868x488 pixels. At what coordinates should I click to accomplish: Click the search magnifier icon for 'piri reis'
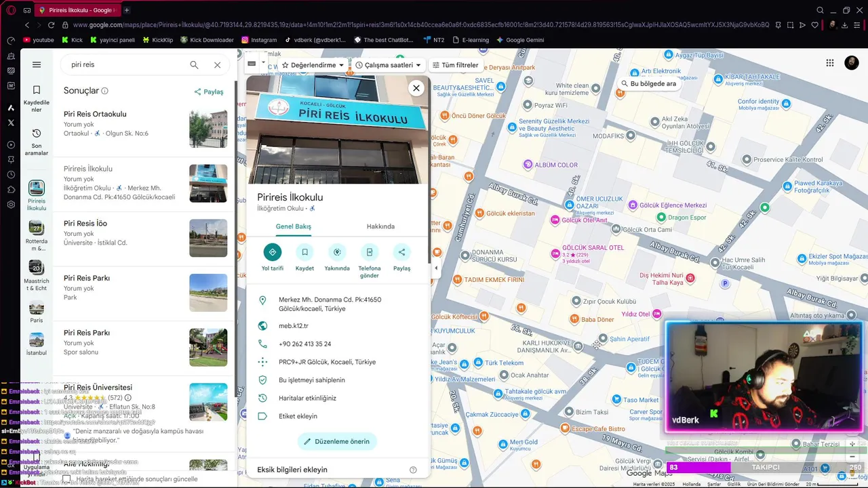(x=194, y=65)
